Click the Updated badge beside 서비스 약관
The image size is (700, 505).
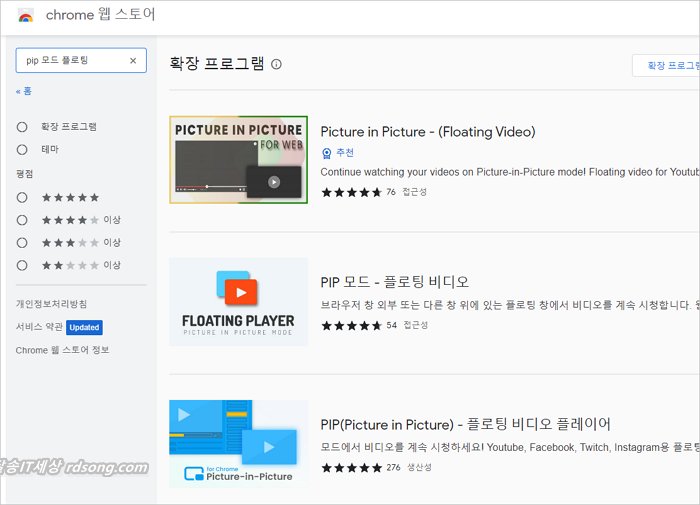84,327
